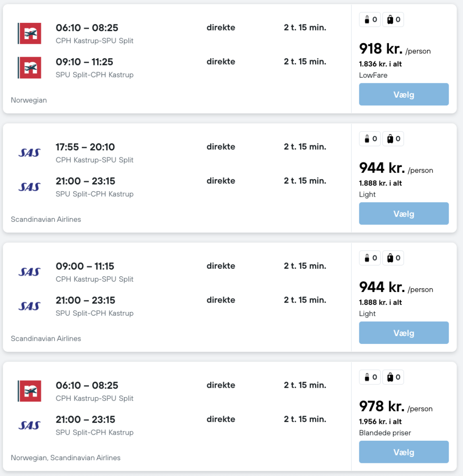The width and height of the screenshot is (463, 476).
Task: Click carry-on bag icon in the 17:55 SAS offer
Action: (367, 139)
